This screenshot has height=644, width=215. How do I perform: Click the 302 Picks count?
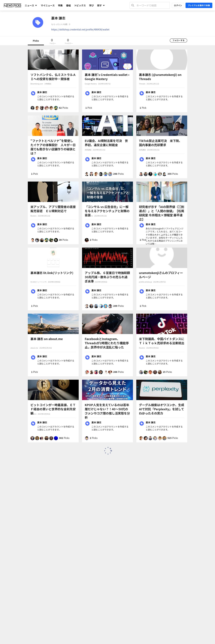click(x=64, y=438)
